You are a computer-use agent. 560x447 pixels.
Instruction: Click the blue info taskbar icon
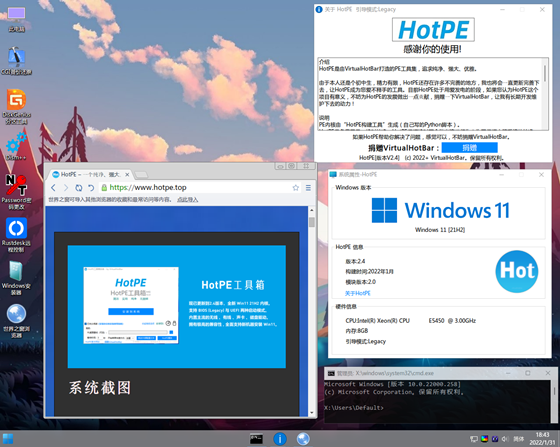(x=280, y=439)
